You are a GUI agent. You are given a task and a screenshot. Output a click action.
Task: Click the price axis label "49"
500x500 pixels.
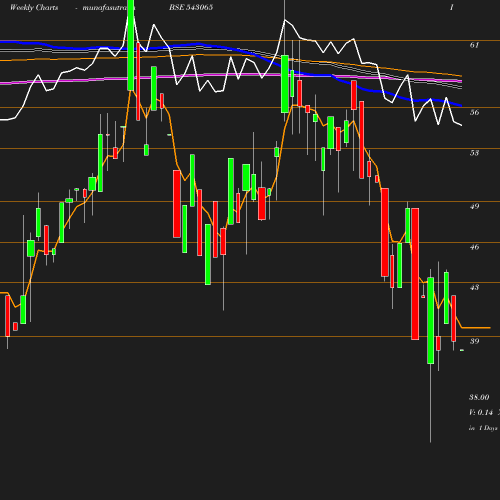(474, 206)
